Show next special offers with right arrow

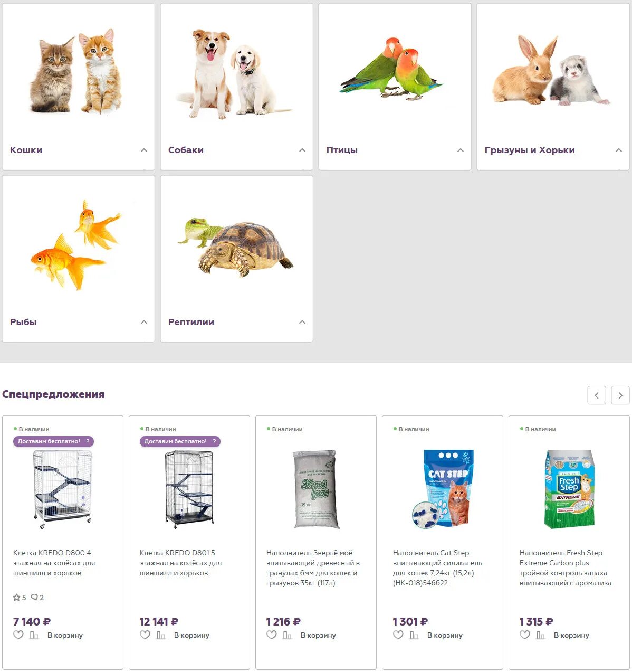pos(620,395)
